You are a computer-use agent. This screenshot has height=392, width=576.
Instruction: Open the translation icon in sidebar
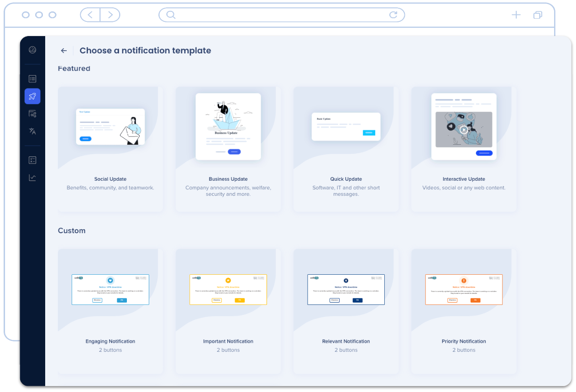[x=32, y=131]
